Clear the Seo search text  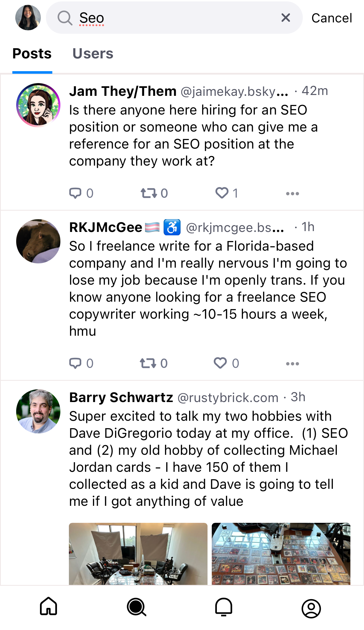[285, 18]
